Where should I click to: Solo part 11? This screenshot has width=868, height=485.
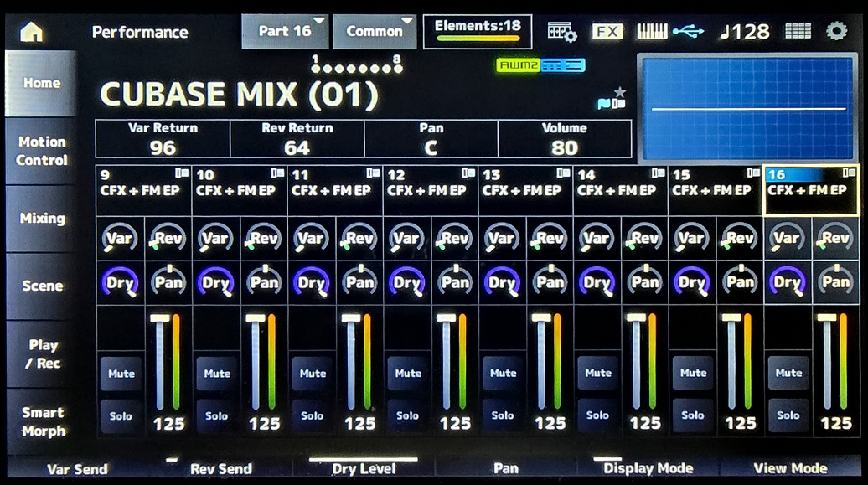click(x=313, y=415)
